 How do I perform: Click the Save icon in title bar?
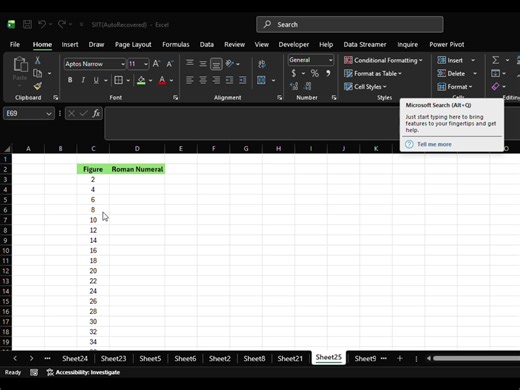[x=27, y=24]
